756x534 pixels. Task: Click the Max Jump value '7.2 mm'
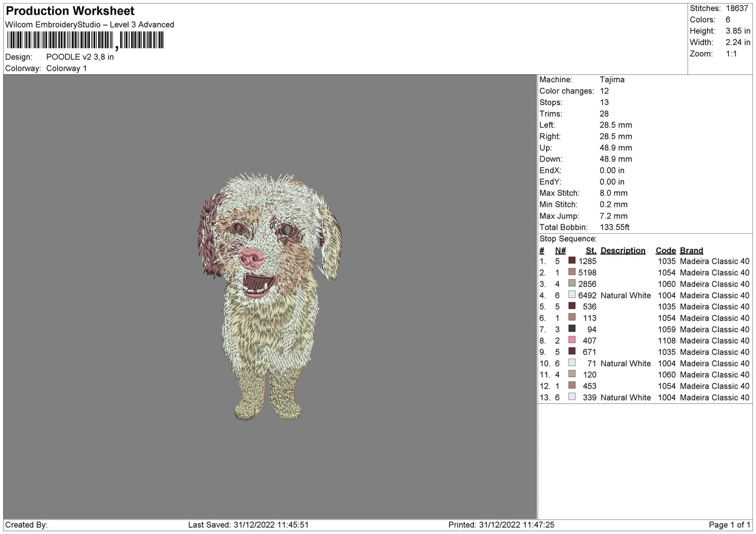(614, 216)
